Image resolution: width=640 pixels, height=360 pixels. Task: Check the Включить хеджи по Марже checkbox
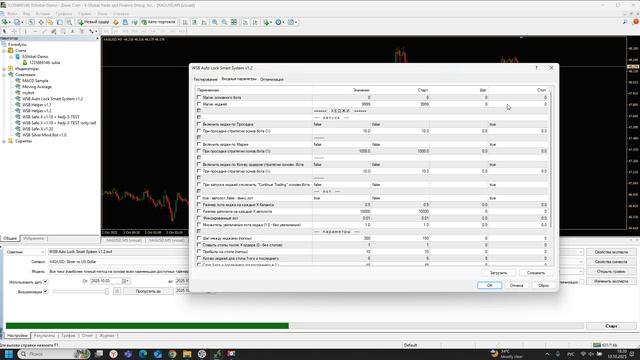point(199,144)
